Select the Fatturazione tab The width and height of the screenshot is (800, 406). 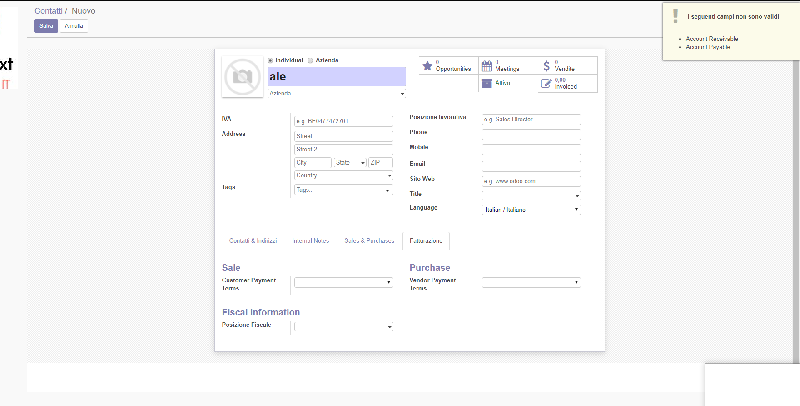pos(426,241)
